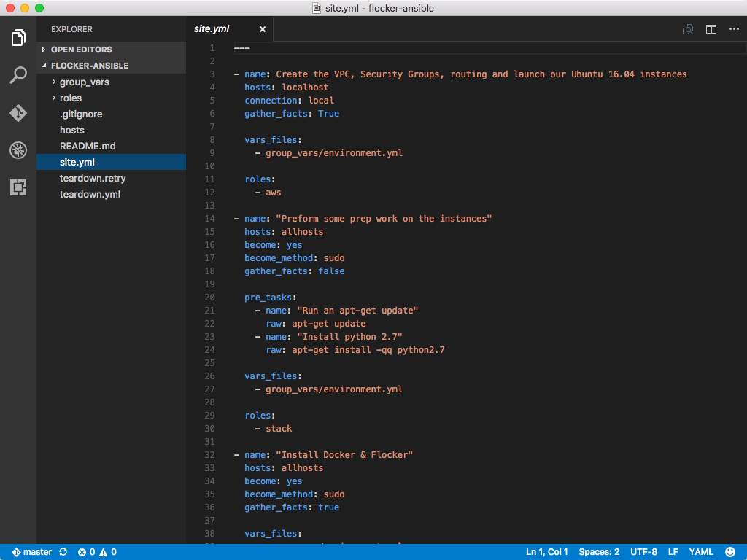Screen dimensions: 747x560
Task: Select the Explorer icon in the activity bar
Action: 18,37
